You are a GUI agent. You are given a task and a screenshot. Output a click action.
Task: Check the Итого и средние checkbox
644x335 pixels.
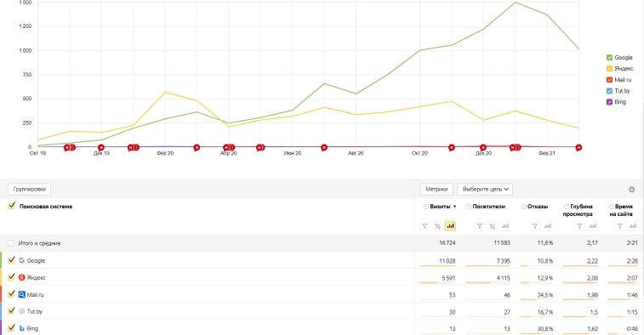click(x=11, y=243)
